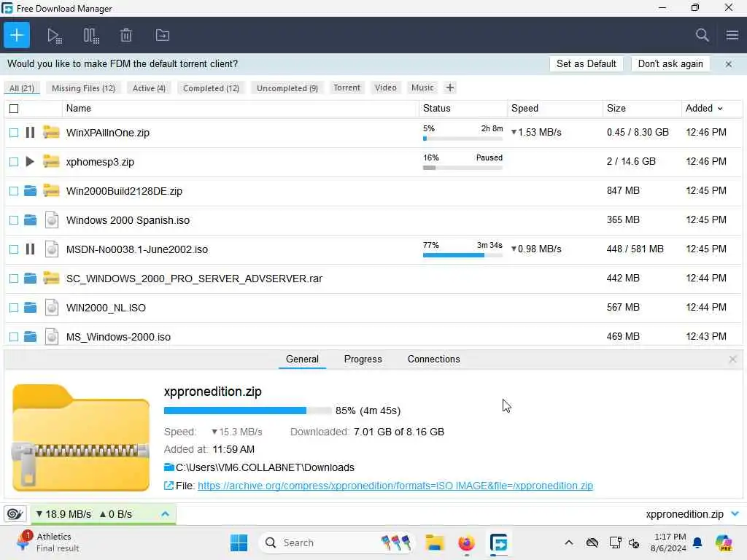Click the Set as Default button

pos(586,64)
